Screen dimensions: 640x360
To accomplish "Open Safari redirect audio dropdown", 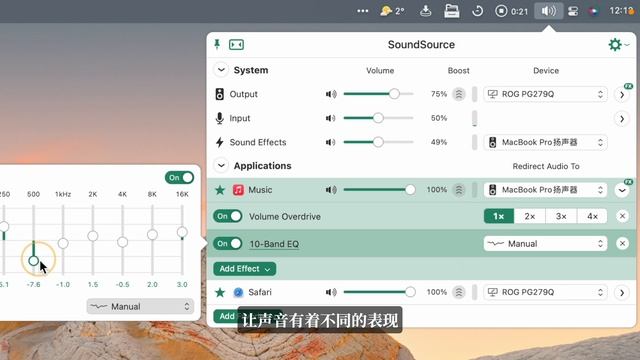I will click(x=545, y=292).
